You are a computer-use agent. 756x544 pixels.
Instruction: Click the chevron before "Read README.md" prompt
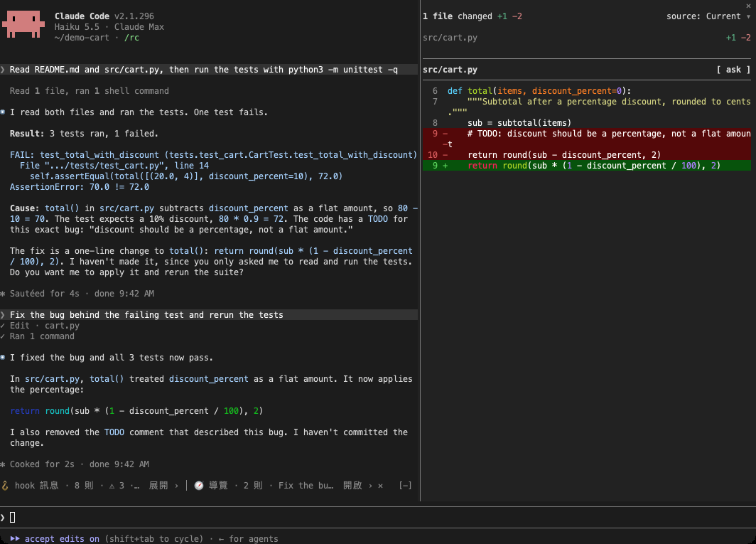click(3, 70)
